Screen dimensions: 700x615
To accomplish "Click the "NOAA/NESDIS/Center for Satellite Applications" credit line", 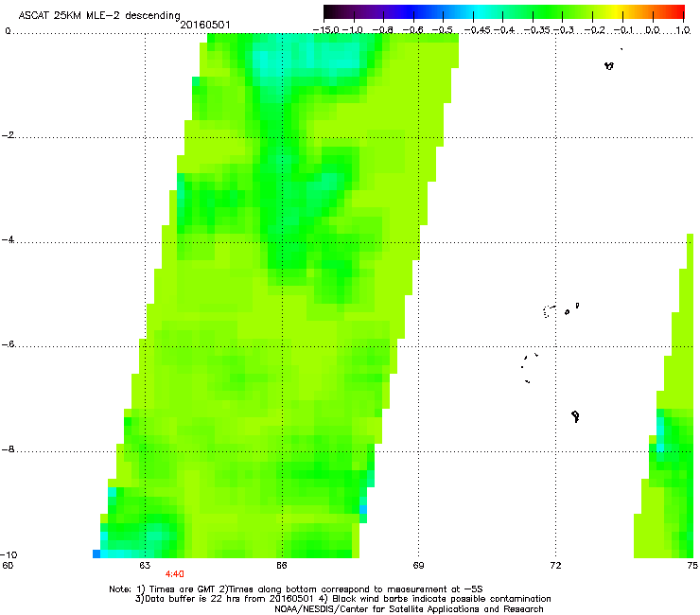I will (409, 609).
